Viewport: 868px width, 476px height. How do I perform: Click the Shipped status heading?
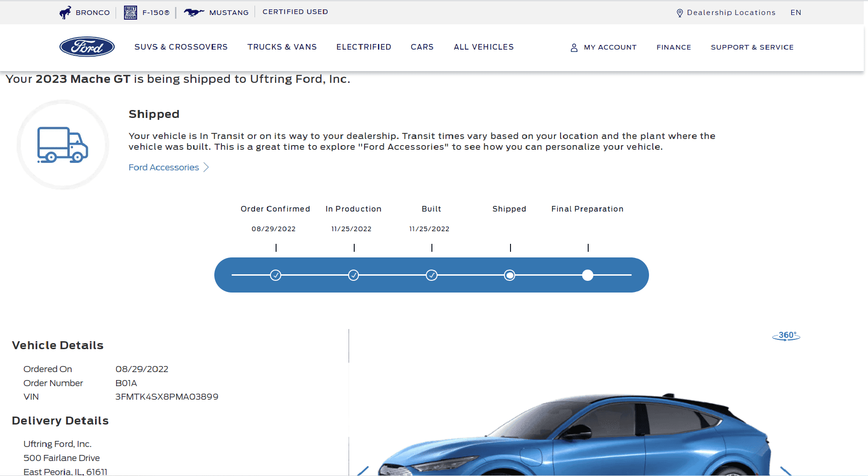[154, 114]
